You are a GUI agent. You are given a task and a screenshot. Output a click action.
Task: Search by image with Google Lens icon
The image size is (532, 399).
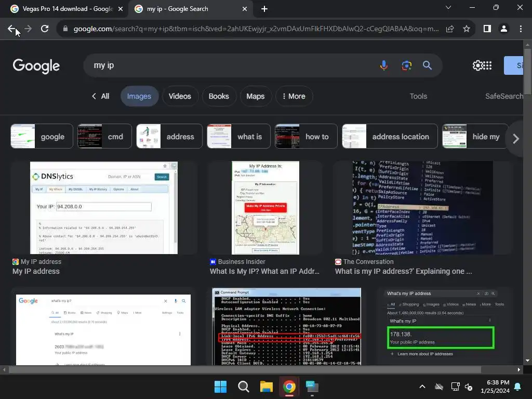pyautogui.click(x=406, y=65)
